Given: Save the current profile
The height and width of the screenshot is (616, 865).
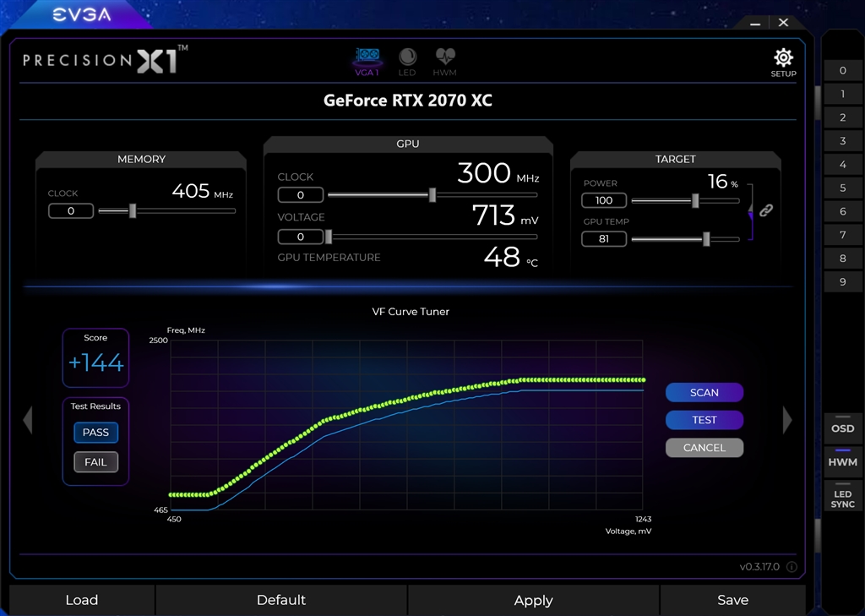Looking at the screenshot, I should coord(732,600).
